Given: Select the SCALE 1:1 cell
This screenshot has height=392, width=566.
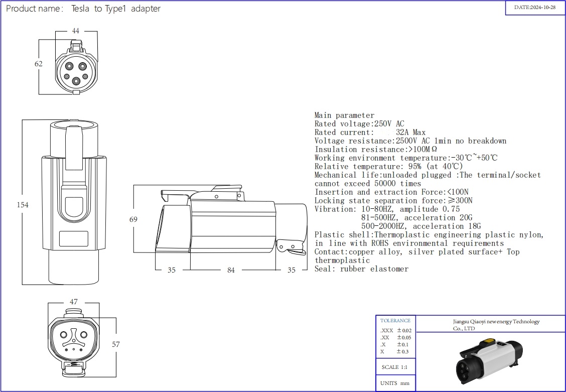Looking at the screenshot, I should pyautogui.click(x=395, y=367).
